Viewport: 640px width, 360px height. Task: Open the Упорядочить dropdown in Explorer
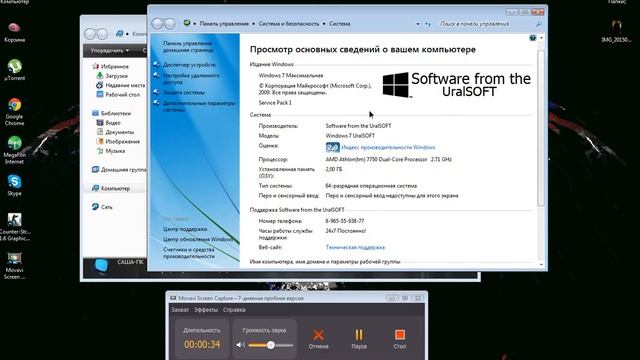(x=110, y=51)
